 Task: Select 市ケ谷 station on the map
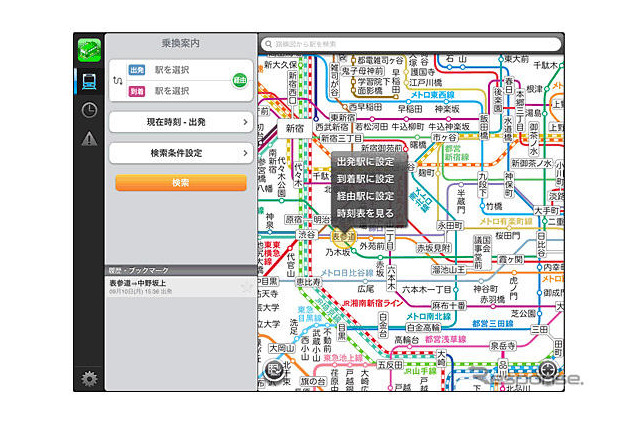pos(444,138)
